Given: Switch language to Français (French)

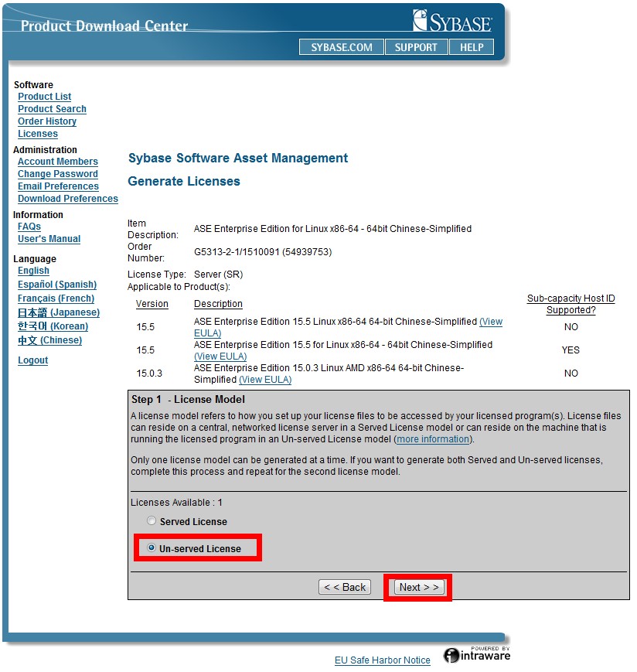Looking at the screenshot, I should [56, 298].
